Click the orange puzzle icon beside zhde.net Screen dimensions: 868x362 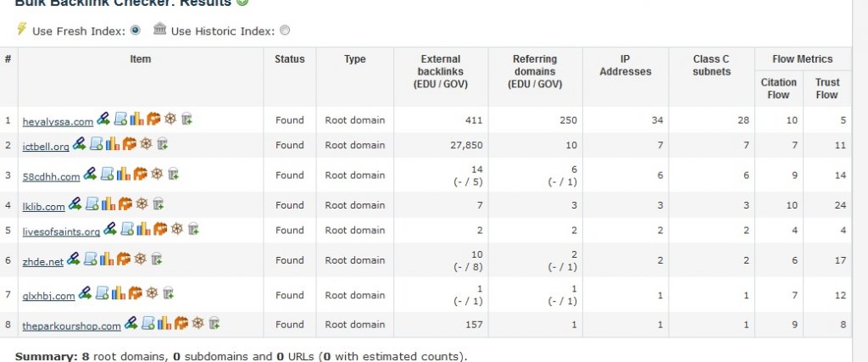(124, 258)
